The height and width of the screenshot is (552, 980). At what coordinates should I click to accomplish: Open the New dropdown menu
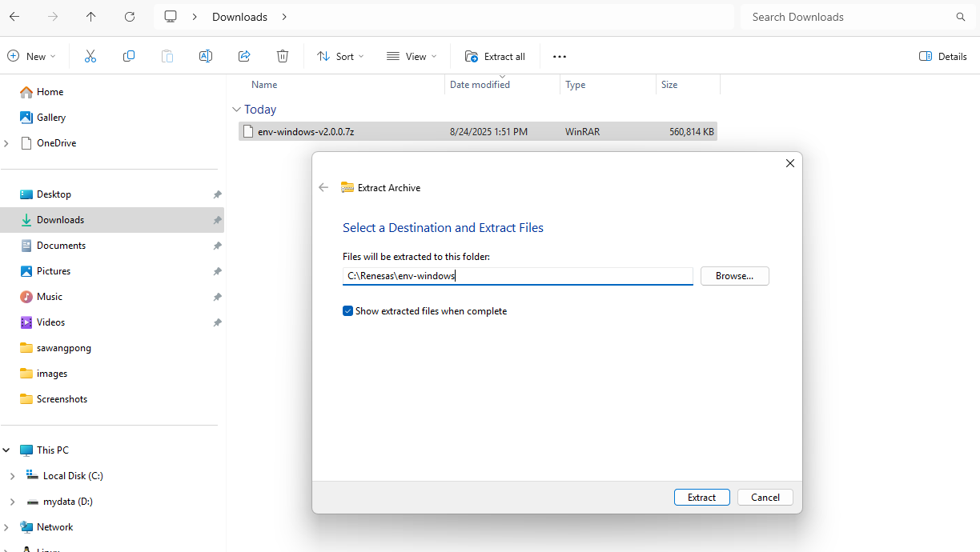click(x=31, y=56)
